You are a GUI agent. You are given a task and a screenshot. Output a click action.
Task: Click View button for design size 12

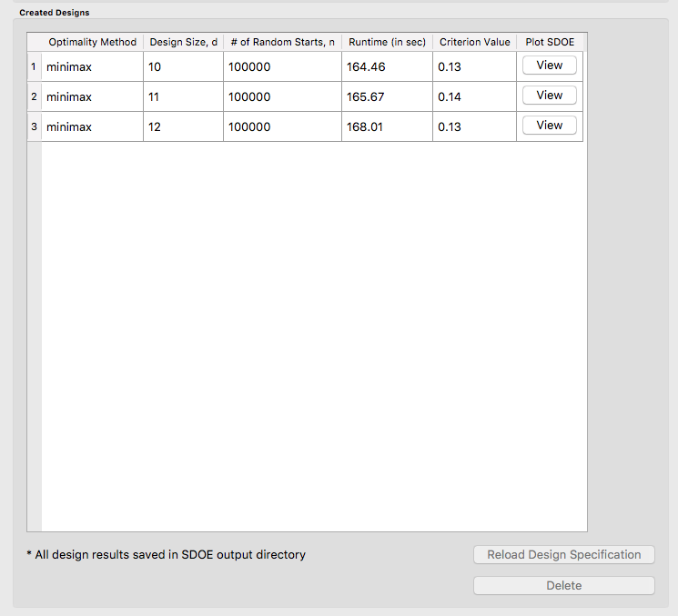[549, 126]
